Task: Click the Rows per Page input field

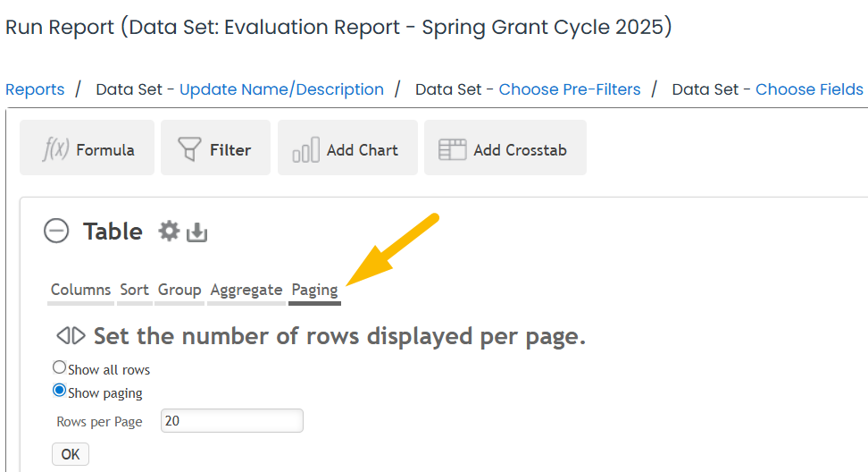Action: click(x=232, y=420)
